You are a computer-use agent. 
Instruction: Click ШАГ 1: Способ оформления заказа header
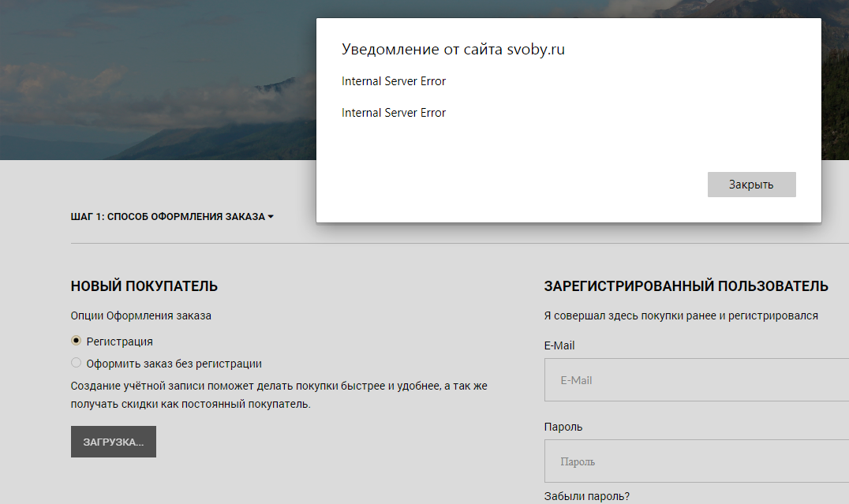pyautogui.click(x=167, y=216)
